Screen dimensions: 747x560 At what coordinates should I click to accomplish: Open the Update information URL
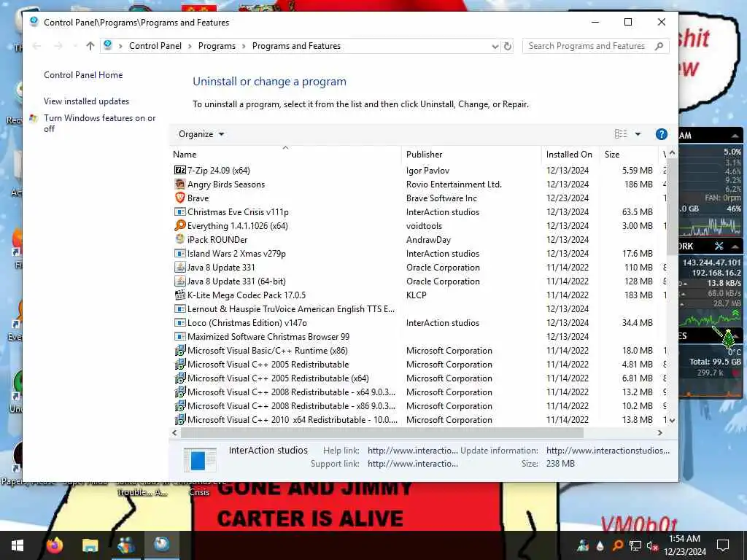(608, 451)
